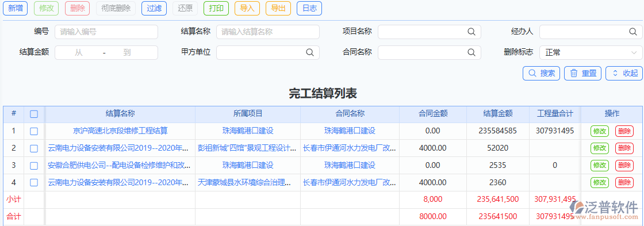Open 安徽合肥供电公司 settlement link
Screen dimensions: 644x226
tap(120, 166)
